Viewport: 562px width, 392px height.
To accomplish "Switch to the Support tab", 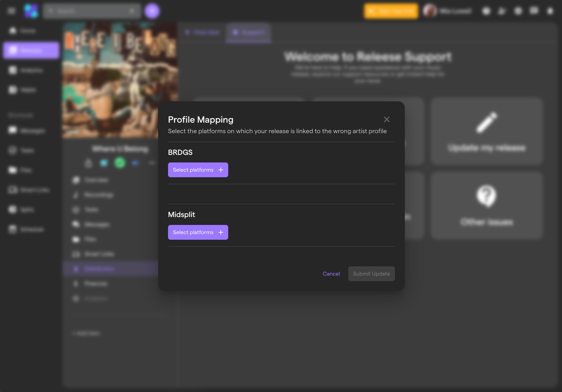I will (x=249, y=33).
